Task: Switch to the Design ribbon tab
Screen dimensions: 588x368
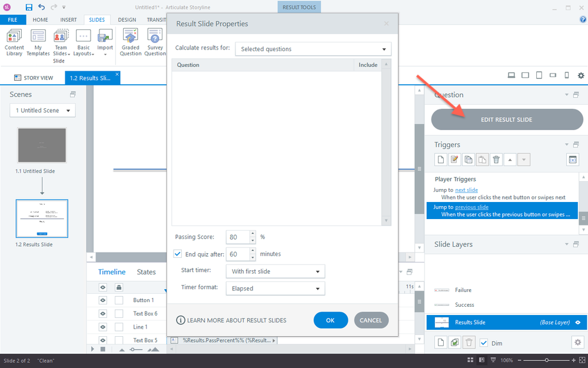Action: [127, 19]
